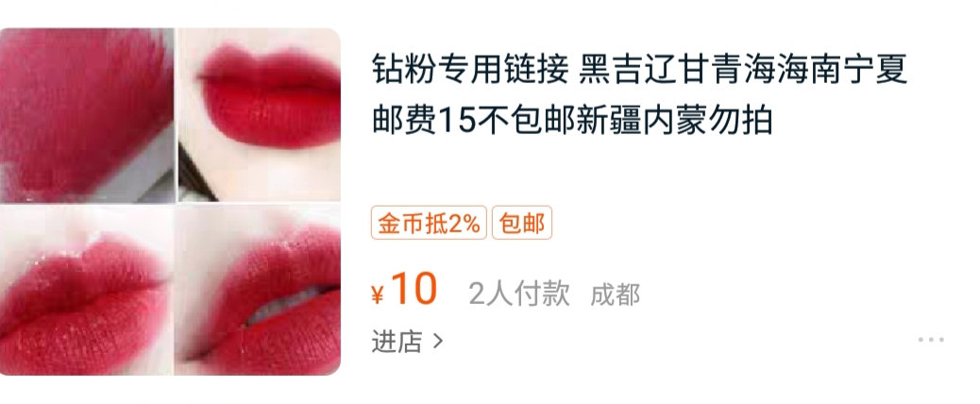Image resolution: width=980 pixels, height=404 pixels.
Task: Tap the orange price number 10
Action: click(x=414, y=289)
